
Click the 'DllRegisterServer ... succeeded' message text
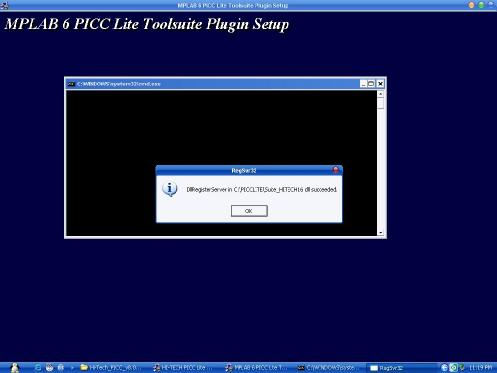click(261, 189)
